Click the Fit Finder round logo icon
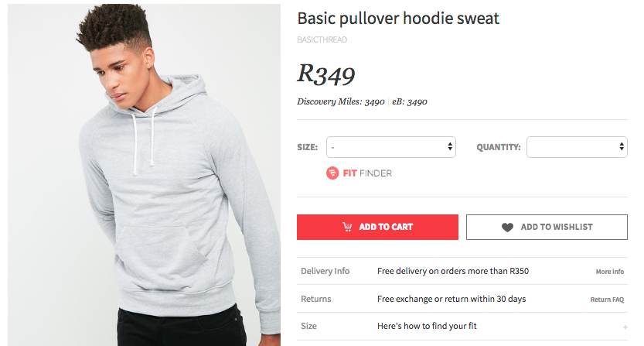Viewport: 644px width, 346px height. 332,173
